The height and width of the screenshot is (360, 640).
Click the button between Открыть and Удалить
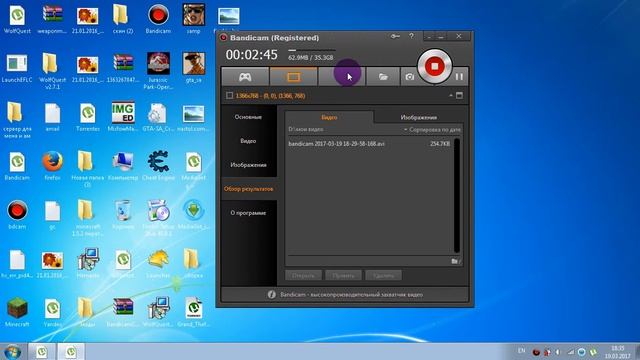[343, 276]
